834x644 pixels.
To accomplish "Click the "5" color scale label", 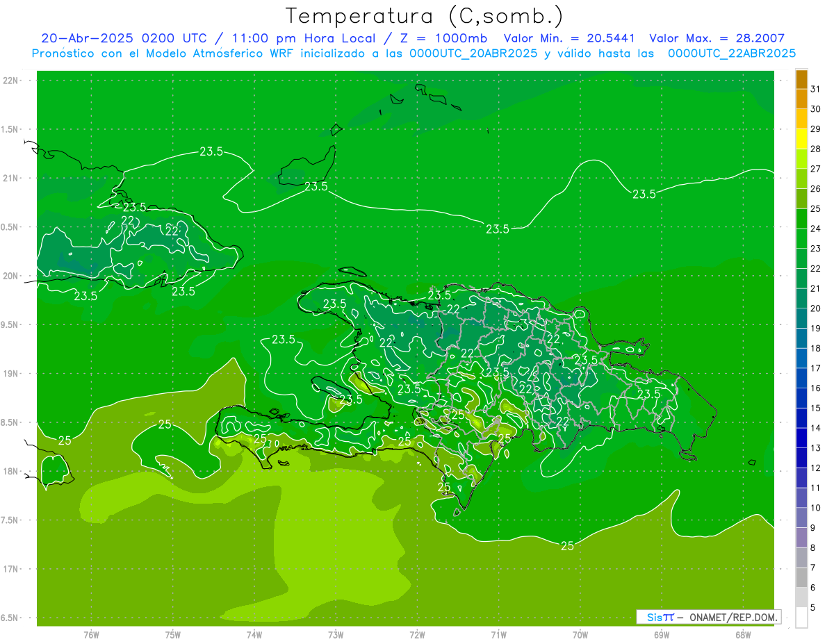I will click(x=813, y=607).
